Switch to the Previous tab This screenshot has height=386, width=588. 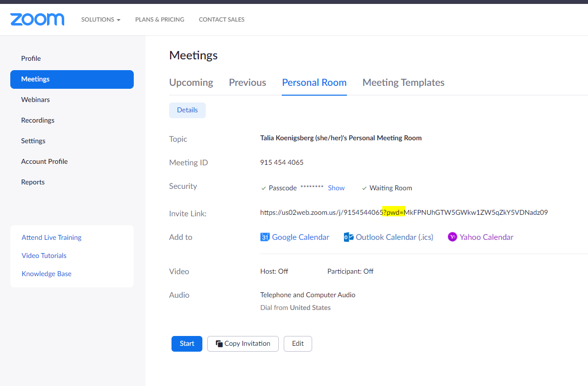click(x=247, y=82)
